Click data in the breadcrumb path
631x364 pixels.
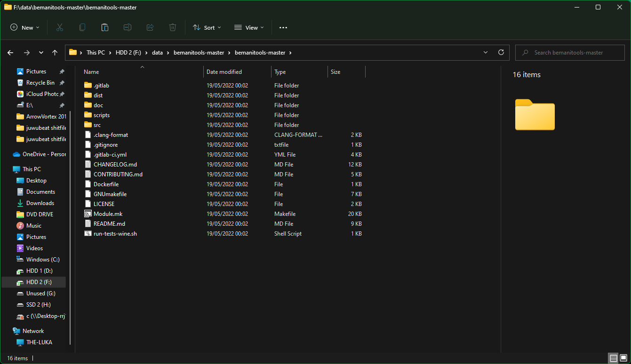click(157, 53)
